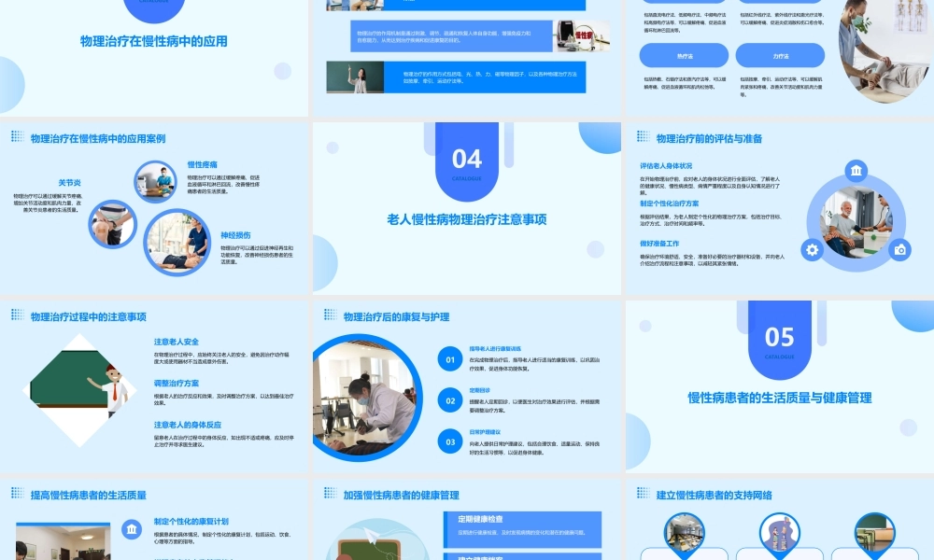Click the gear icon beside the circular photo
This screenshot has width=934, height=560.
tap(812, 250)
